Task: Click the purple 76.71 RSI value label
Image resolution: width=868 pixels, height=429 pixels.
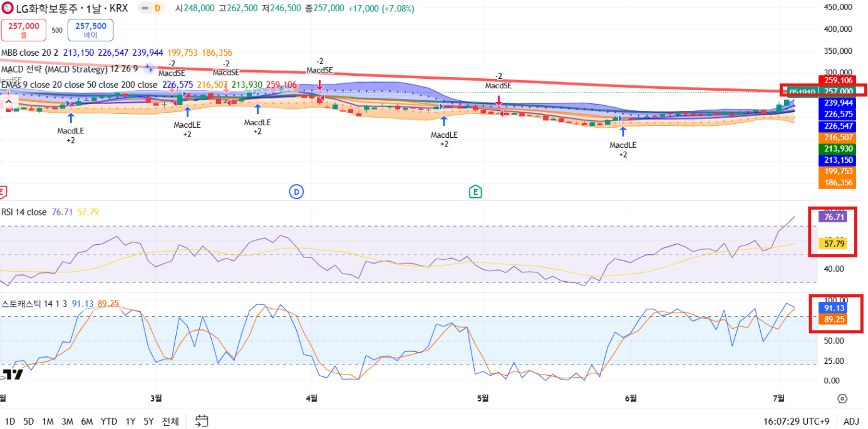Action: tap(834, 217)
